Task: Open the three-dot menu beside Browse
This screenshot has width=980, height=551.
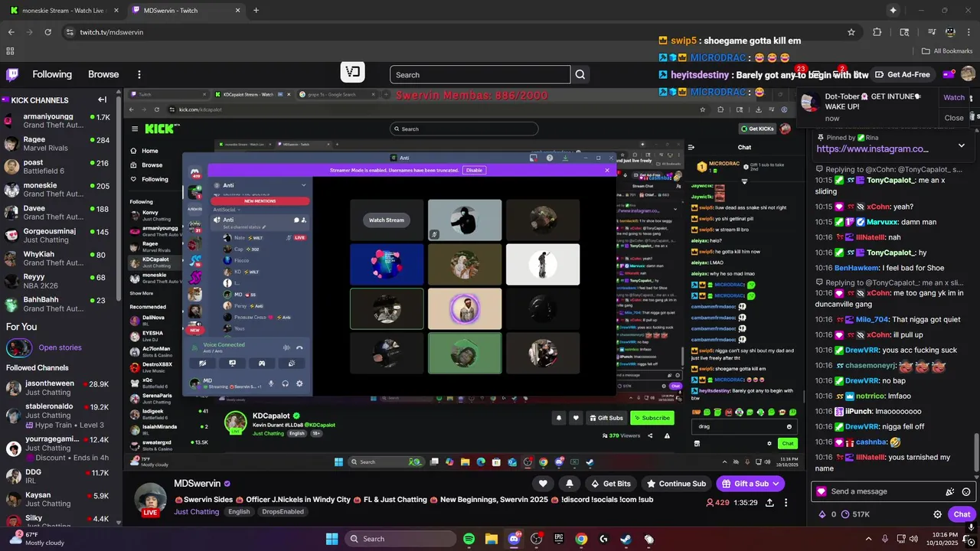Action: 139,74
